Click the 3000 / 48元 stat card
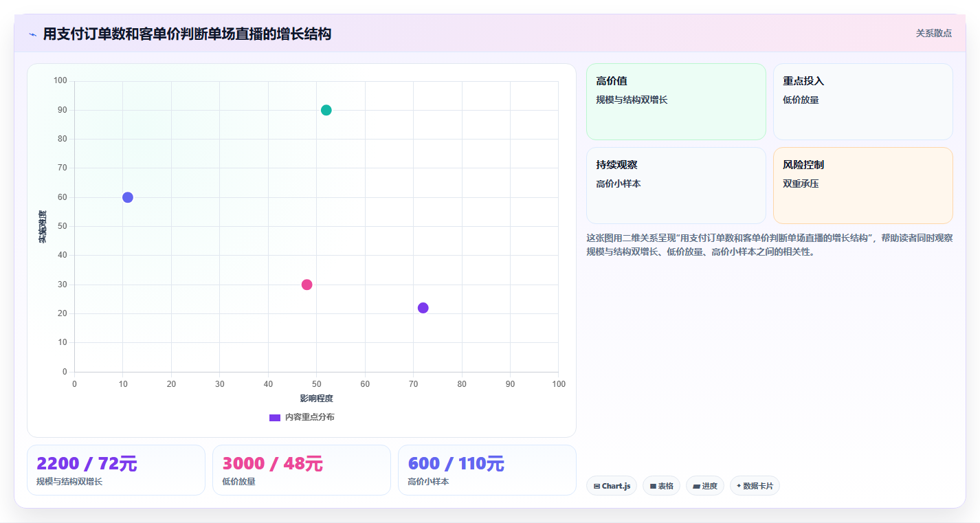980x523 pixels. (302, 470)
